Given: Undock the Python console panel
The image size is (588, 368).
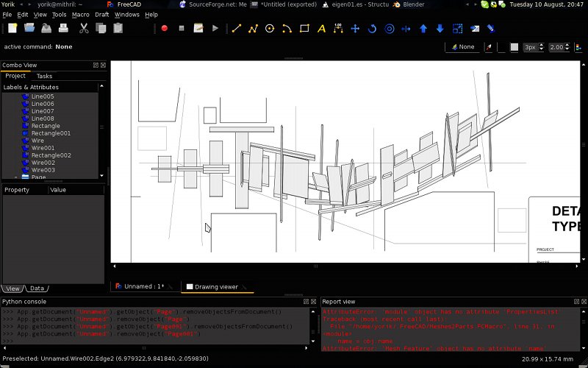Looking at the screenshot, I should (x=306, y=302).
